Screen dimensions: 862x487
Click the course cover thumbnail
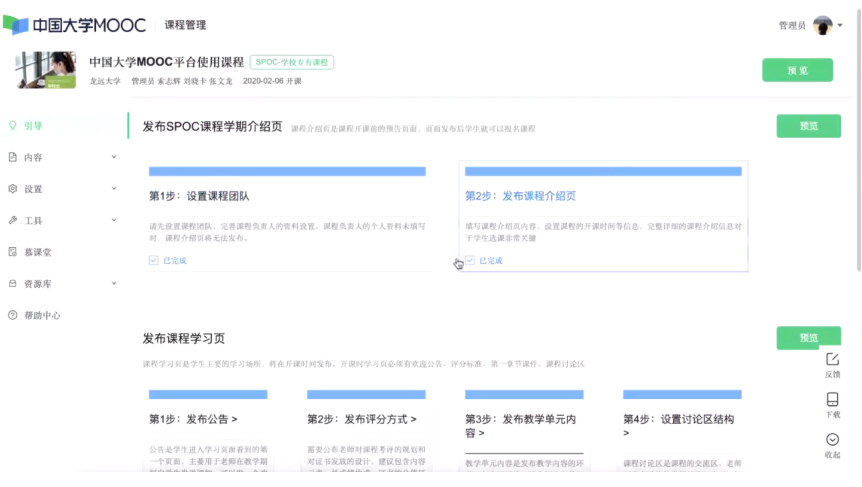(46, 70)
